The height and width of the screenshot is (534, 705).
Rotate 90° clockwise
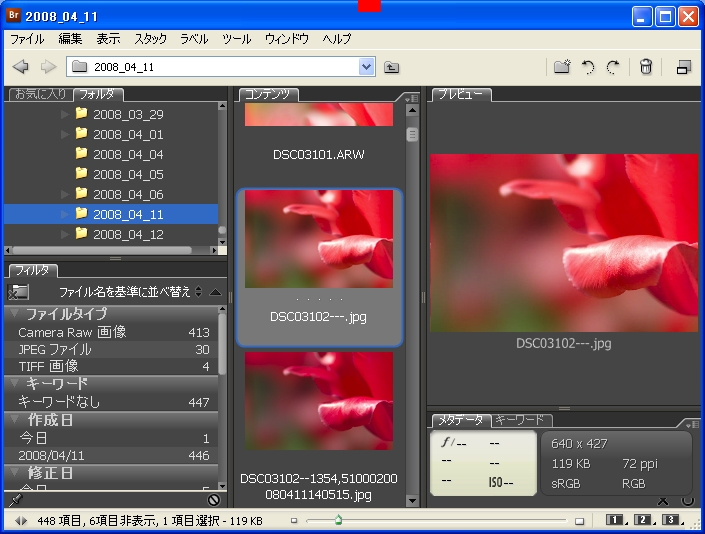(613, 67)
